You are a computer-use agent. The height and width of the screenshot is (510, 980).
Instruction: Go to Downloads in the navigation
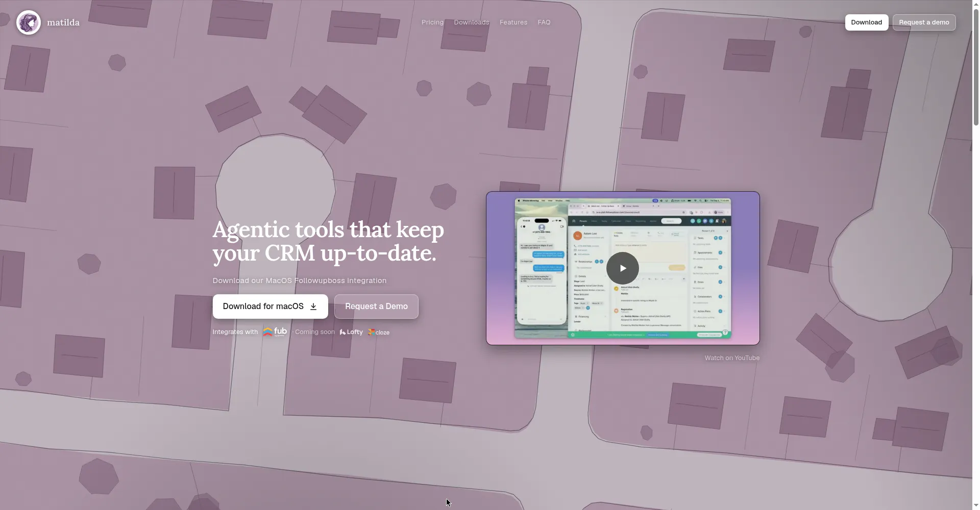pos(472,22)
